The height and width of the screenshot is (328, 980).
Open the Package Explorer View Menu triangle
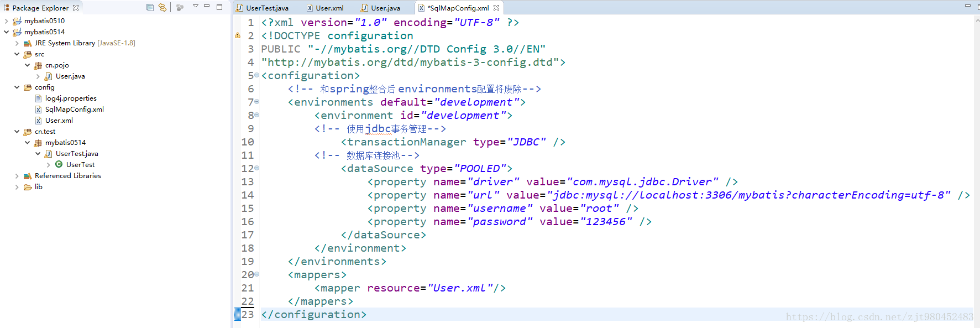click(x=195, y=6)
